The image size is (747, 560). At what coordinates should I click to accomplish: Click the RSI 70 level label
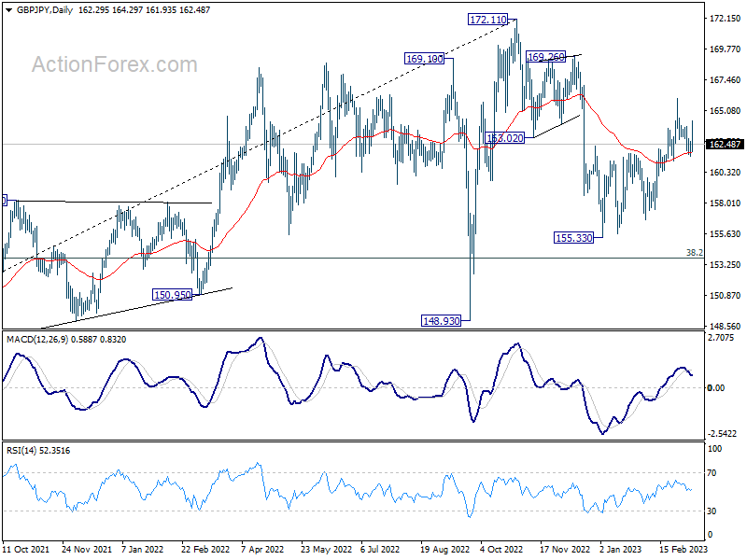[x=712, y=473]
